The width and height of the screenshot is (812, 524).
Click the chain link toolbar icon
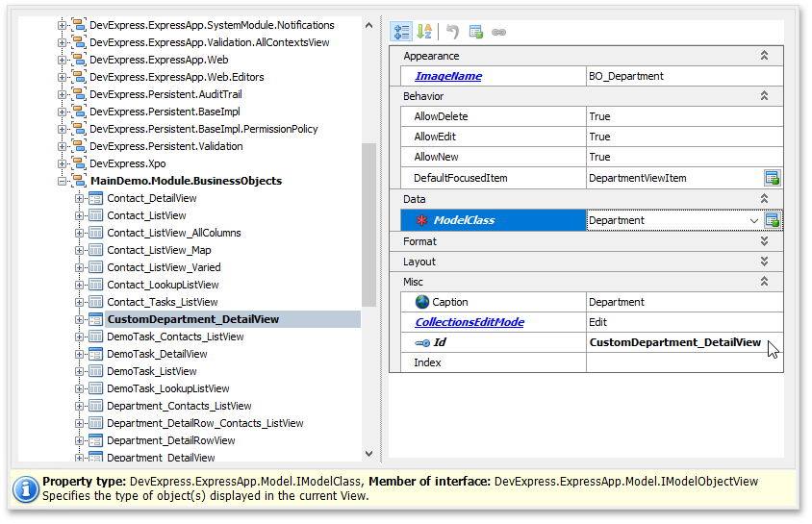(498, 32)
